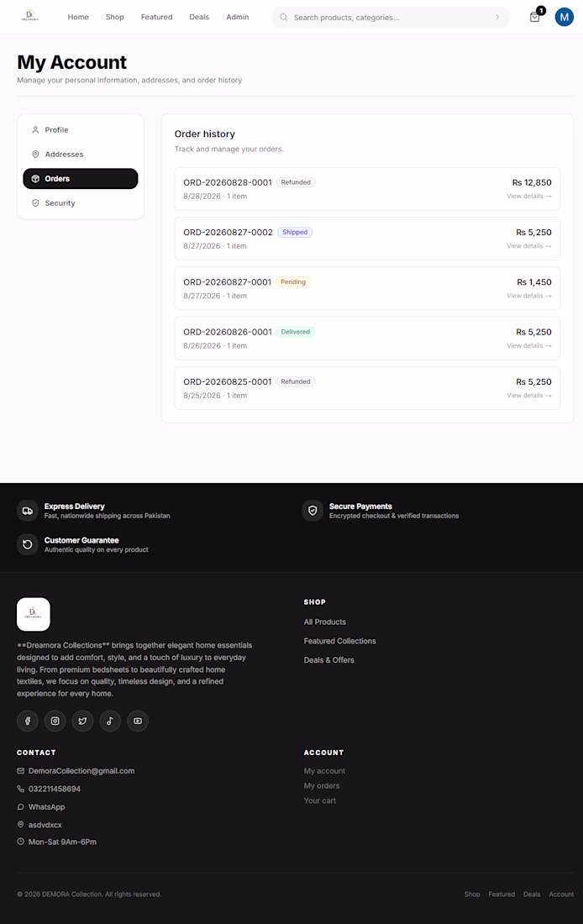The width and height of the screenshot is (583, 924).
Task: Click the Refunded badge on ORD-20260828-0001
Action: [x=296, y=182]
